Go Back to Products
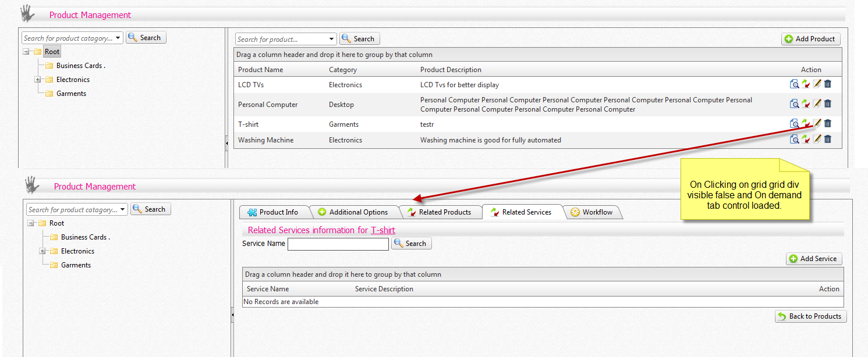 coord(810,316)
